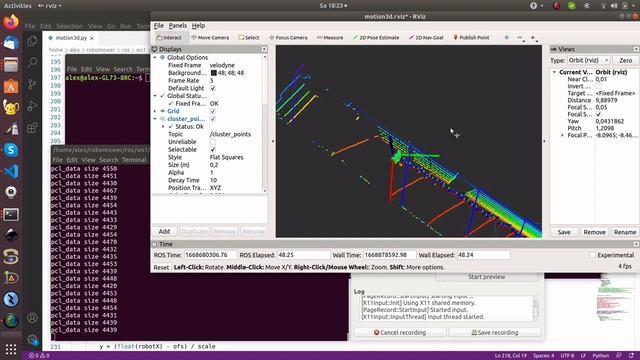Screen dimensions: 640x360
Task: Pick the Measure tool
Action: coord(330,38)
